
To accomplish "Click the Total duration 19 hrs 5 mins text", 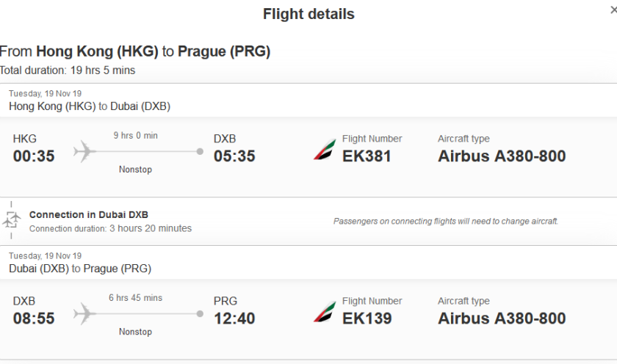I will [x=68, y=70].
